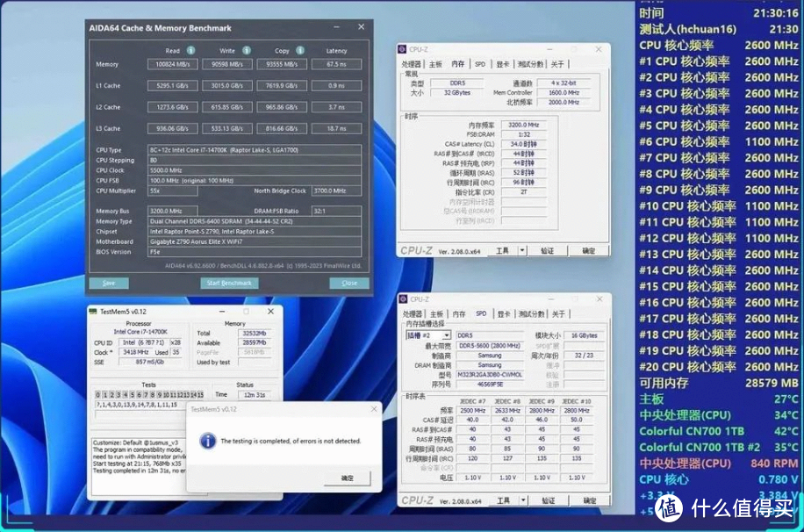
Task: Click the CPU-Z icon in the memory timings window title
Action: (x=403, y=49)
